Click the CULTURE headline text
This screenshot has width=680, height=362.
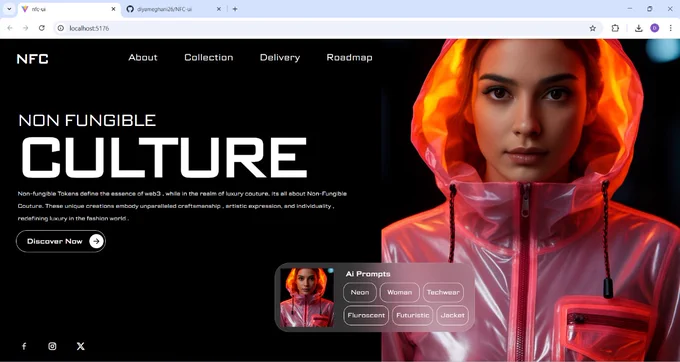point(164,157)
